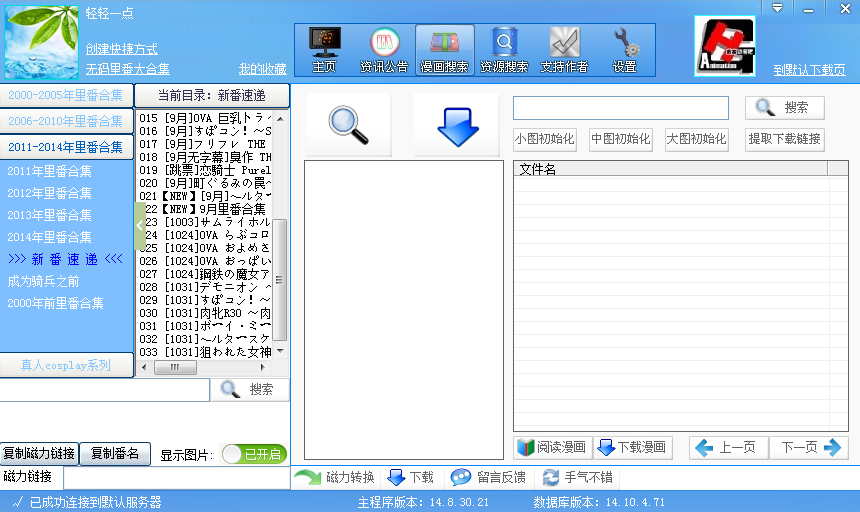Click 复制番名 button
The image size is (860, 512).
(115, 453)
